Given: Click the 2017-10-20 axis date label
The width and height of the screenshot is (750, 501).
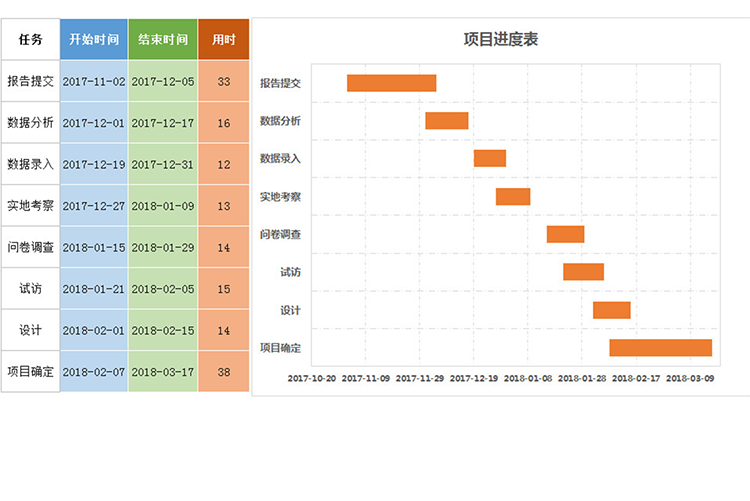Looking at the screenshot, I should coord(311,379).
